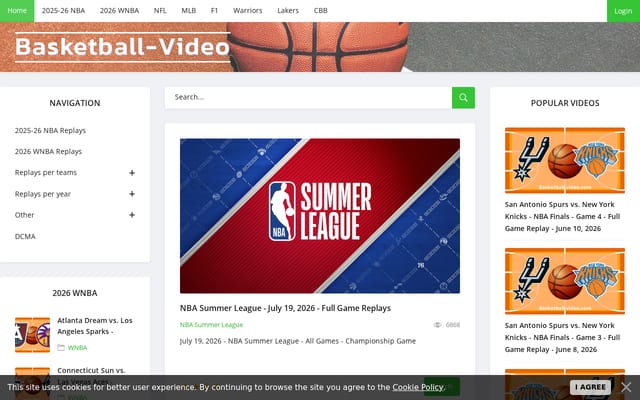Viewport: 640px width, 400px height.
Task: Click the green search magnifier button
Action: point(463,98)
